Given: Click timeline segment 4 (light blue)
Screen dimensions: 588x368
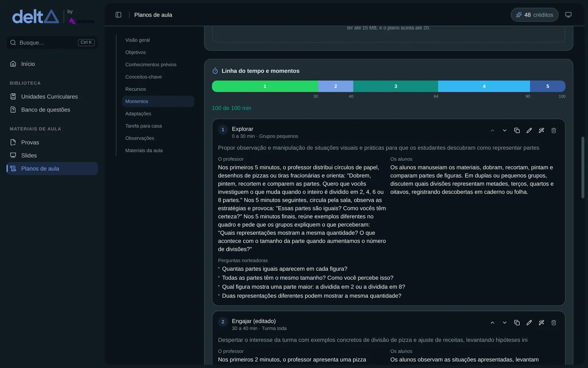Looking at the screenshot, I should click(x=484, y=86).
